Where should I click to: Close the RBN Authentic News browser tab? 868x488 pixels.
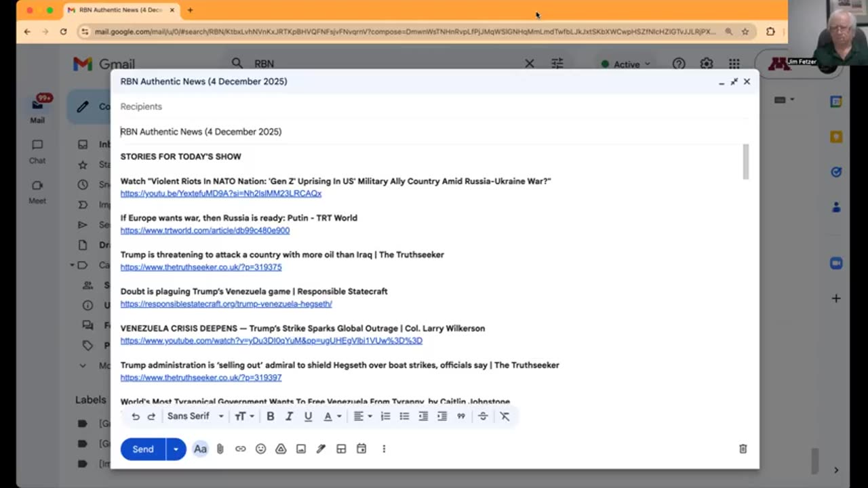click(172, 10)
